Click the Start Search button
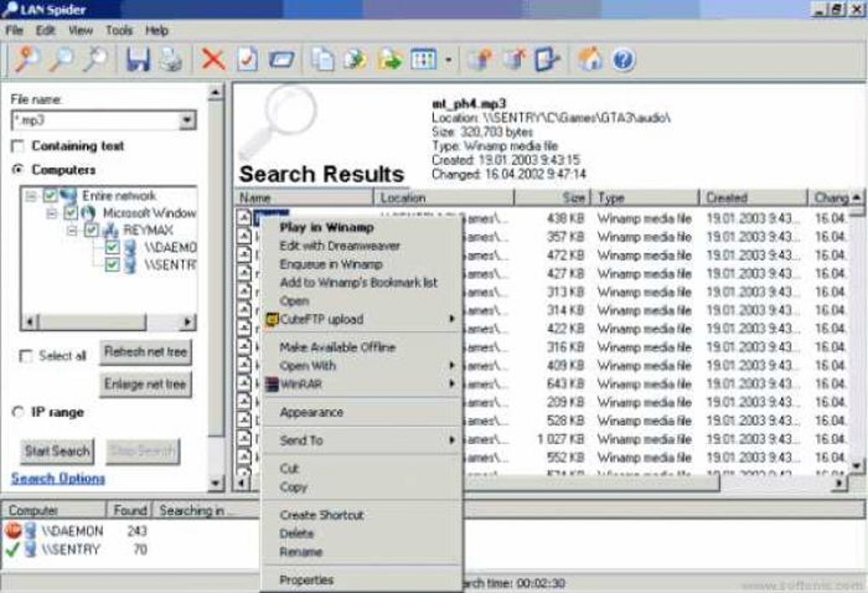 (x=57, y=451)
